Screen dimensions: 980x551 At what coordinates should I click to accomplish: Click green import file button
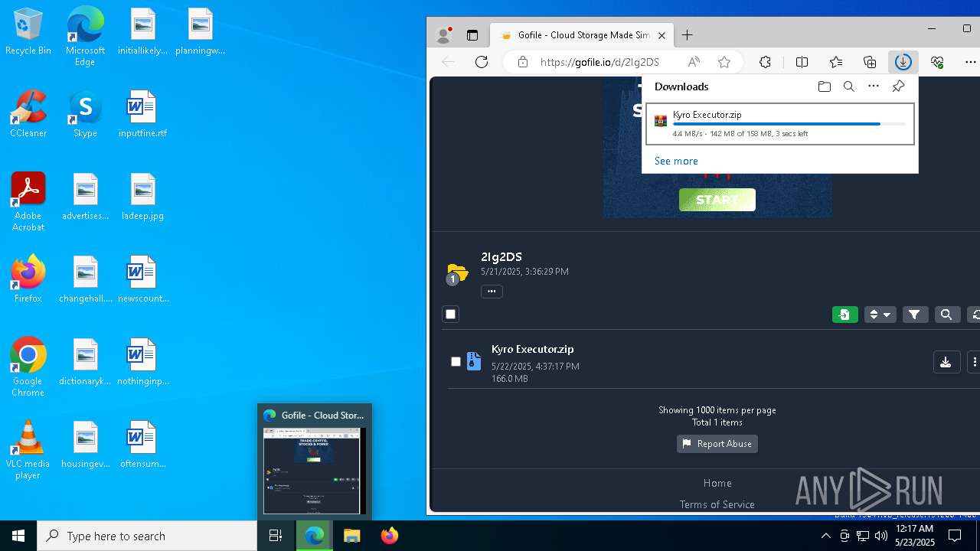[845, 315]
